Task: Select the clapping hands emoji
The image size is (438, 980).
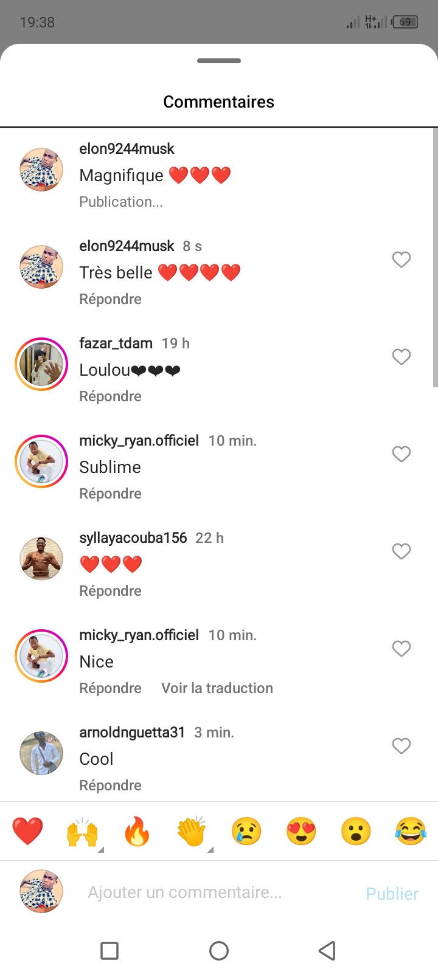Action: (x=192, y=831)
